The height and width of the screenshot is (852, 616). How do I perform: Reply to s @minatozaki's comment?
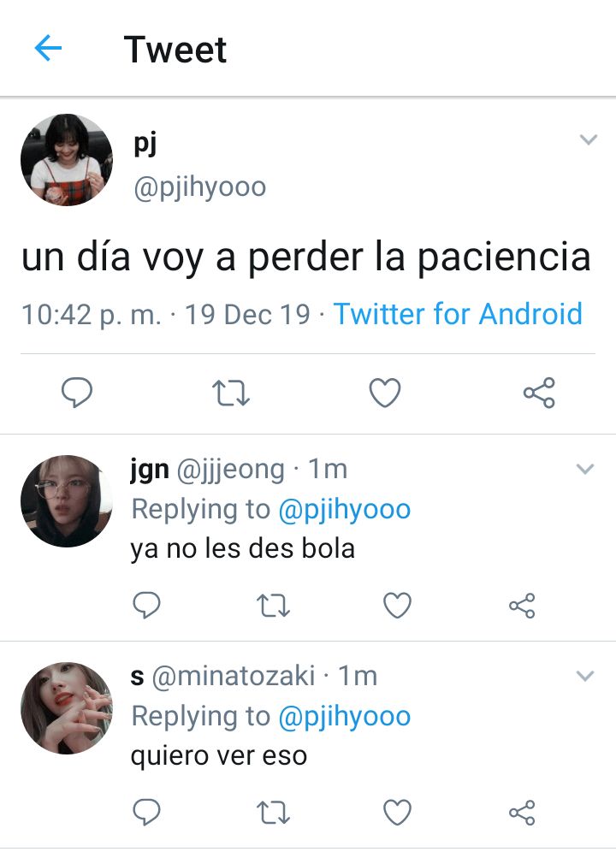coord(147,813)
